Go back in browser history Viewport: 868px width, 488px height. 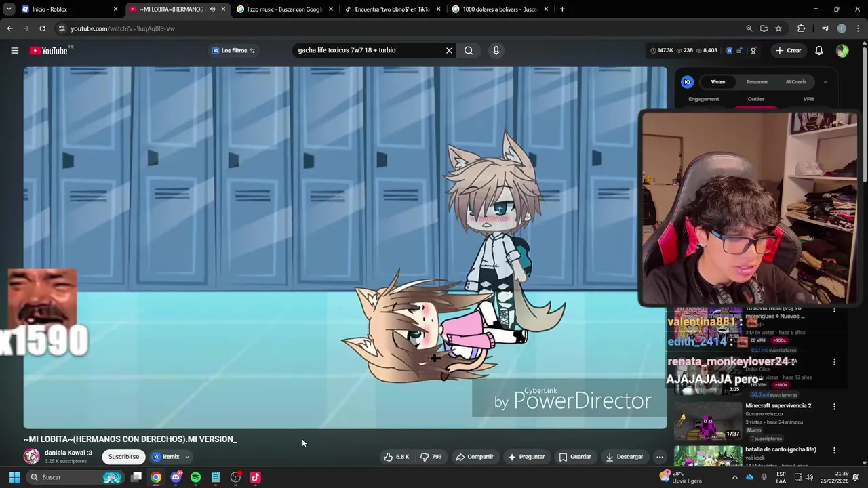click(x=9, y=28)
